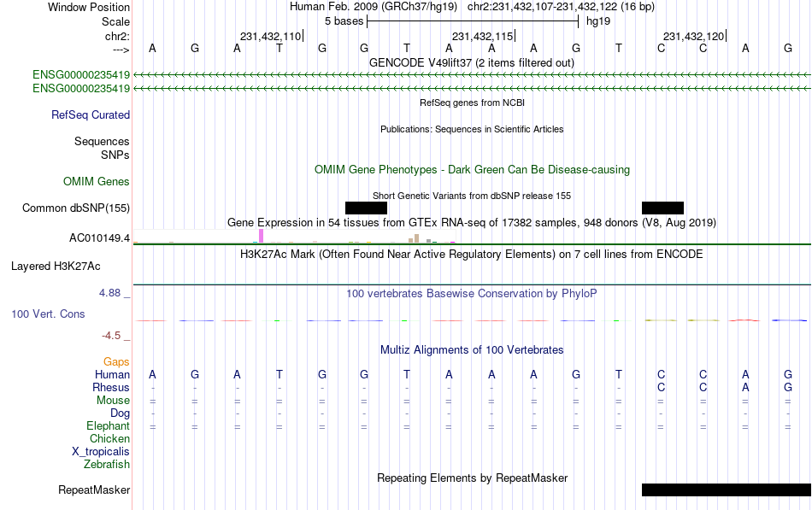Select the Chicken alignment row label

[x=109, y=439]
